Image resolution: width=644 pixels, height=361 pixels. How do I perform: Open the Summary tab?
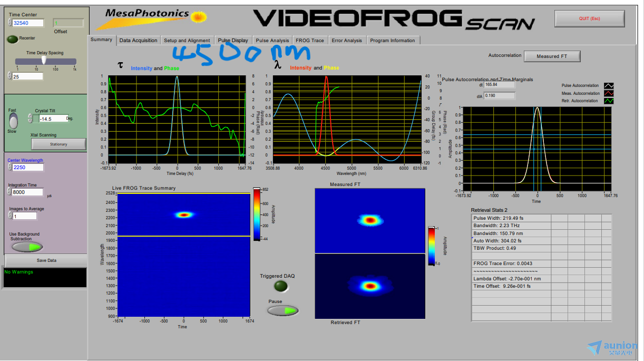(101, 40)
